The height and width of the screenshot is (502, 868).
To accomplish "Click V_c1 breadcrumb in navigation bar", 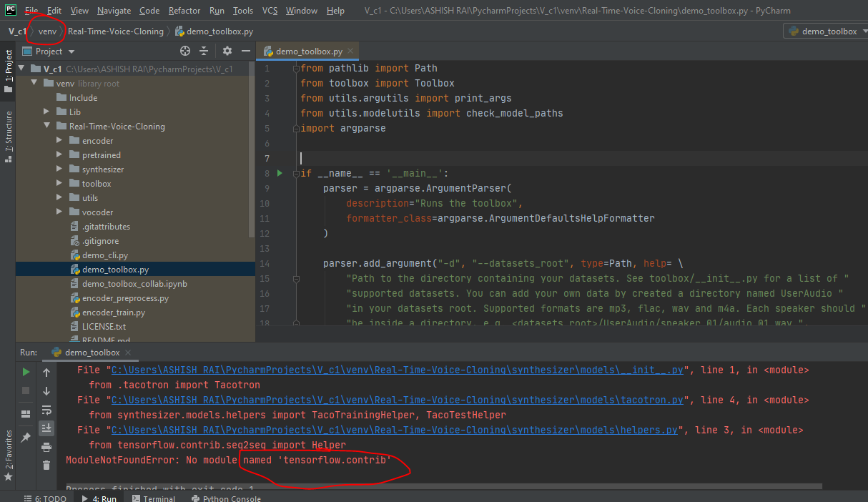I will click(x=17, y=31).
